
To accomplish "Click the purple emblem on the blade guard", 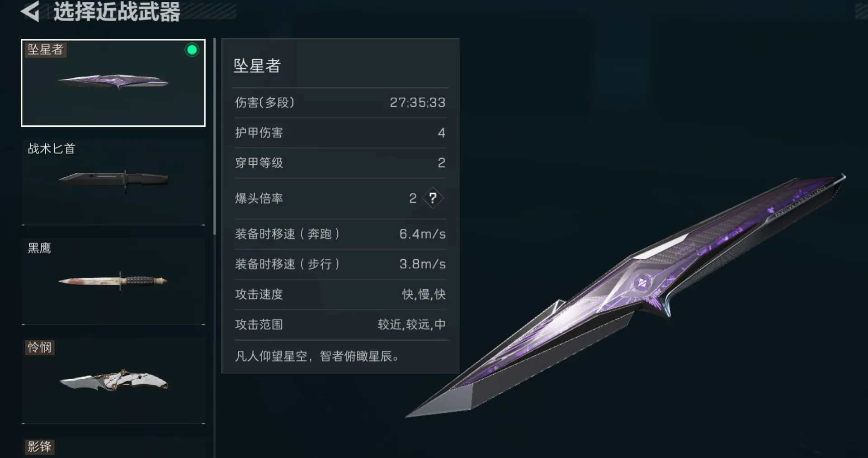I will [642, 284].
